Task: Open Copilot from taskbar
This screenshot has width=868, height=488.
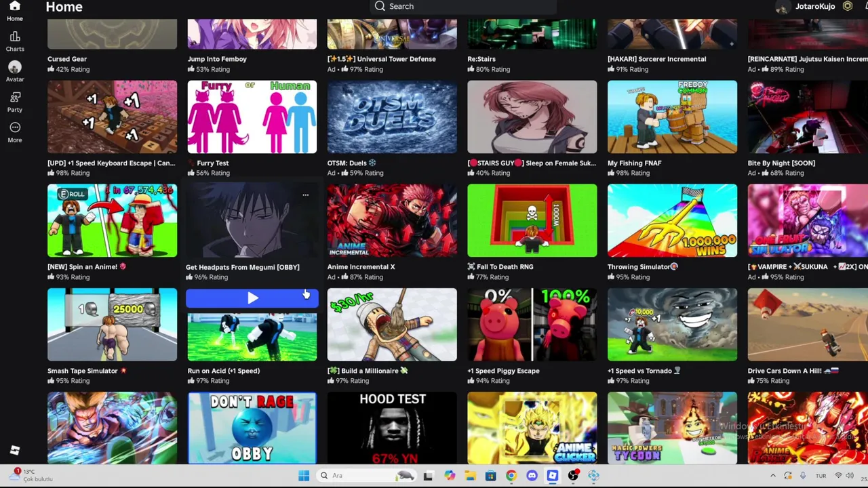Action: click(x=449, y=476)
